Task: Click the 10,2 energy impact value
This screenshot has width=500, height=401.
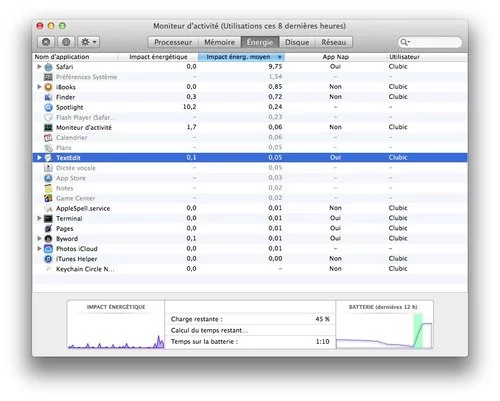Action: [x=189, y=107]
